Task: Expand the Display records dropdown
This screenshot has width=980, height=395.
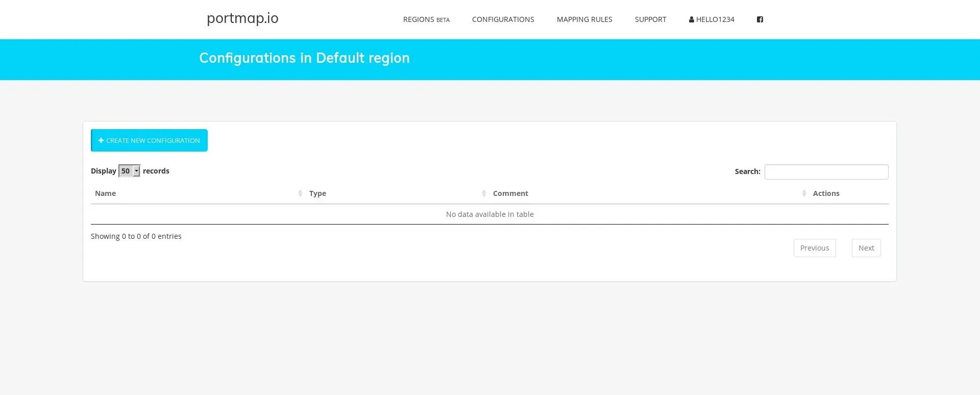Action: click(x=129, y=171)
